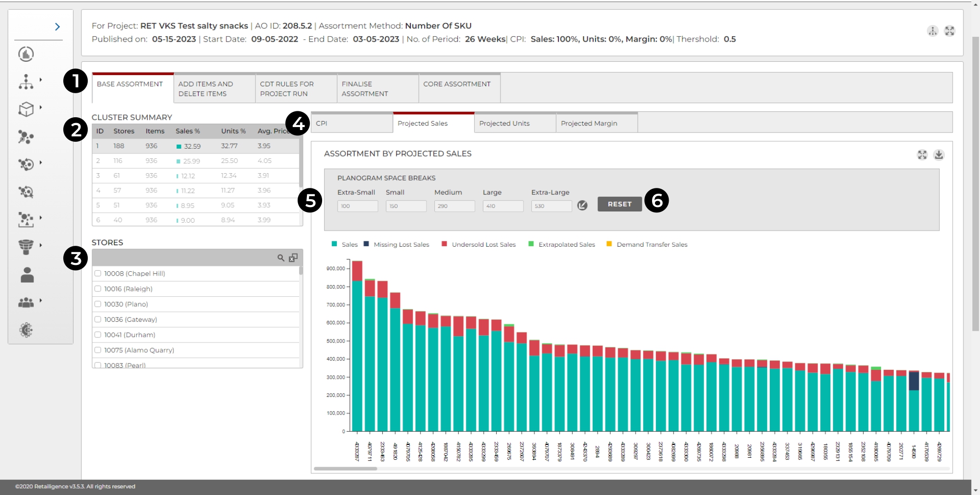Click the funnel icon in sidebar

[26, 246]
